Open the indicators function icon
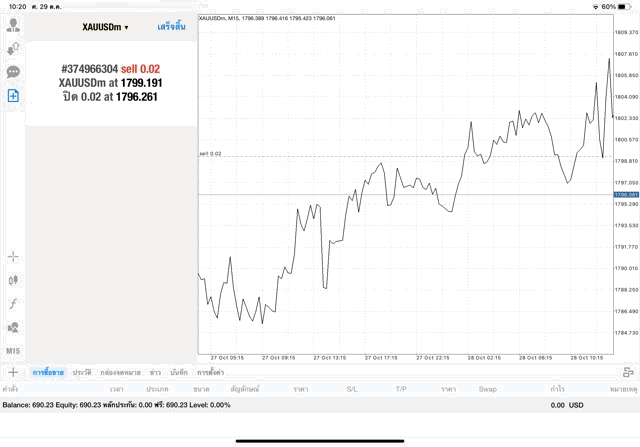The width and height of the screenshot is (640, 447). 14,303
